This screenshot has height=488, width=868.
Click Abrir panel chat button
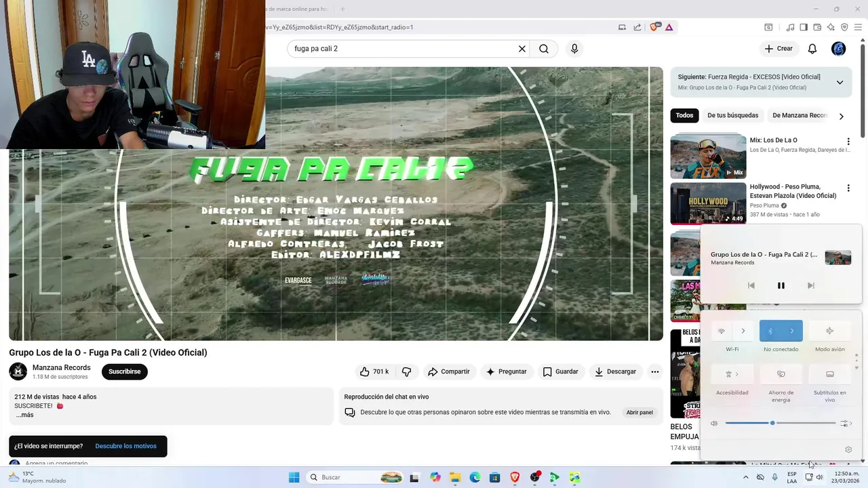(x=639, y=412)
